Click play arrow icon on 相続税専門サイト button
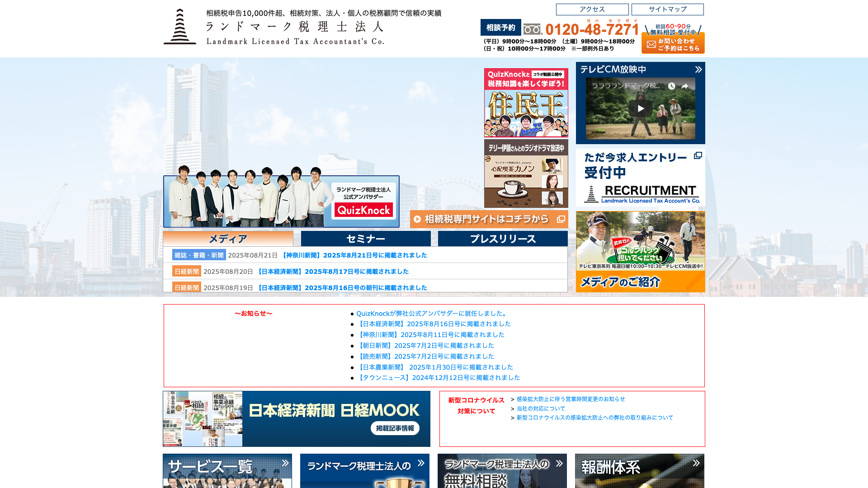Viewport: 868px width, 488px height. click(x=417, y=219)
